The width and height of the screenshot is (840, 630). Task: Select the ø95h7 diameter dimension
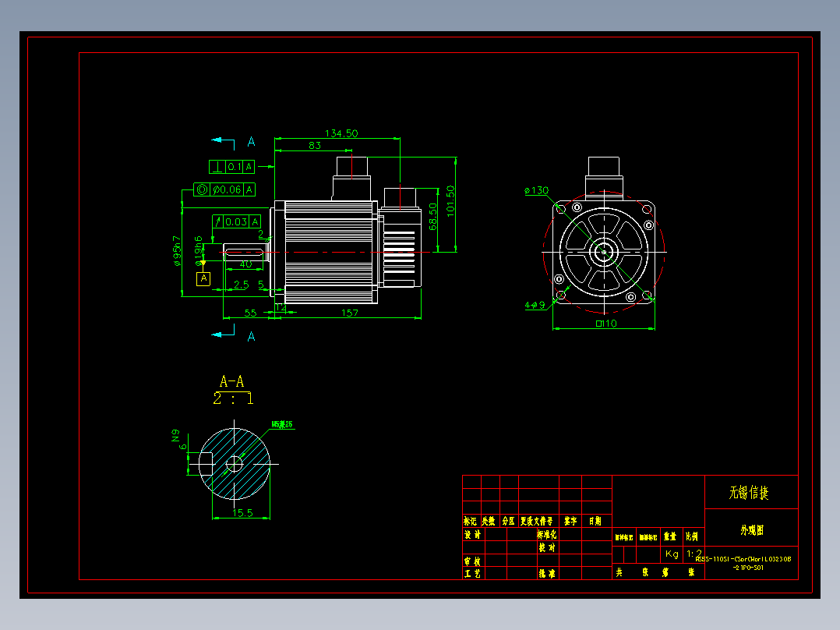coord(177,251)
